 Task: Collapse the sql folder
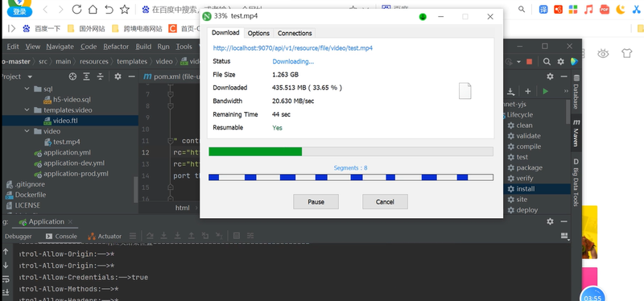tap(27, 89)
